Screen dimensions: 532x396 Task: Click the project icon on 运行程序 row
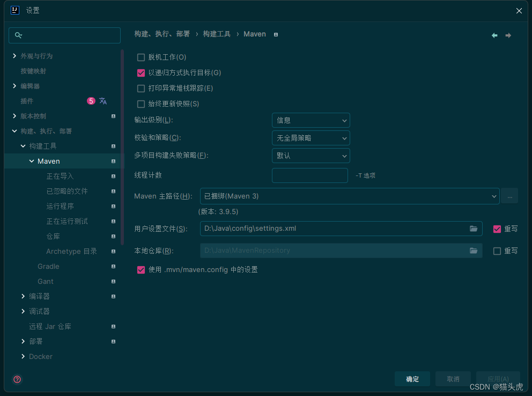[x=113, y=206]
